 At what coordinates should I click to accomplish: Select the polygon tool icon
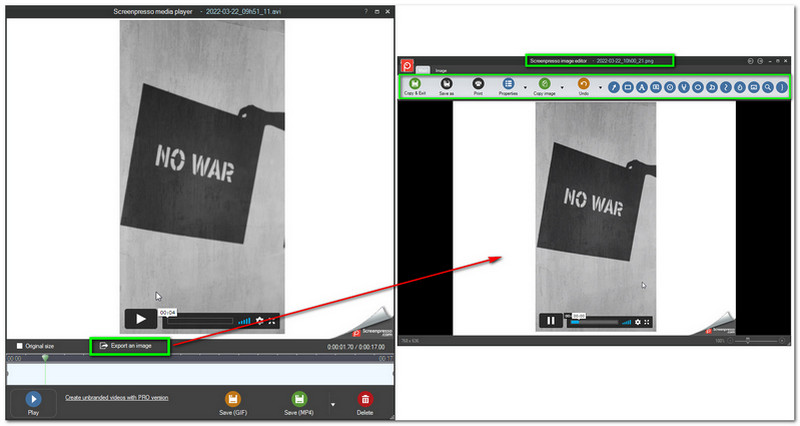(712, 87)
